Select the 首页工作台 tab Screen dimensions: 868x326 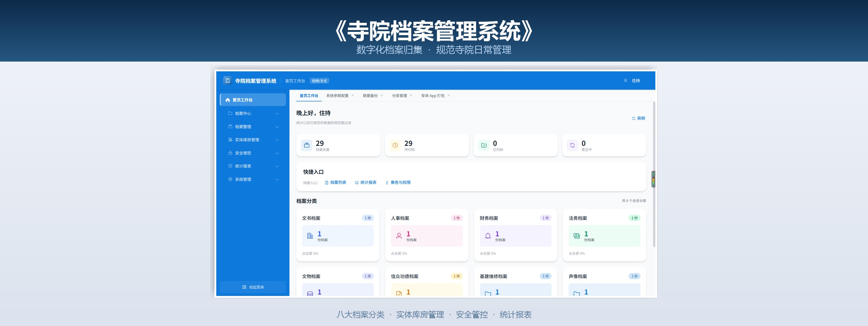[x=309, y=96]
